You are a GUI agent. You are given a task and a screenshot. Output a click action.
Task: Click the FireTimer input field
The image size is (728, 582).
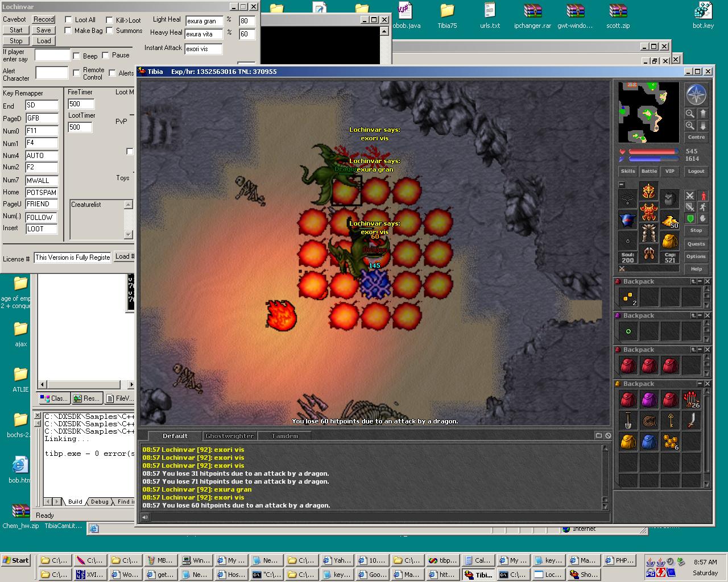81,104
